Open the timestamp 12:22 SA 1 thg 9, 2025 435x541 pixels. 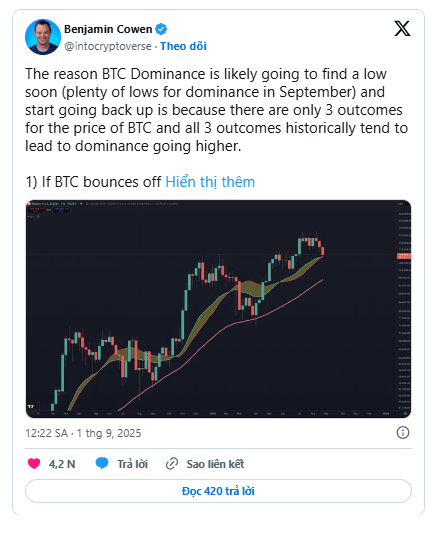83,433
